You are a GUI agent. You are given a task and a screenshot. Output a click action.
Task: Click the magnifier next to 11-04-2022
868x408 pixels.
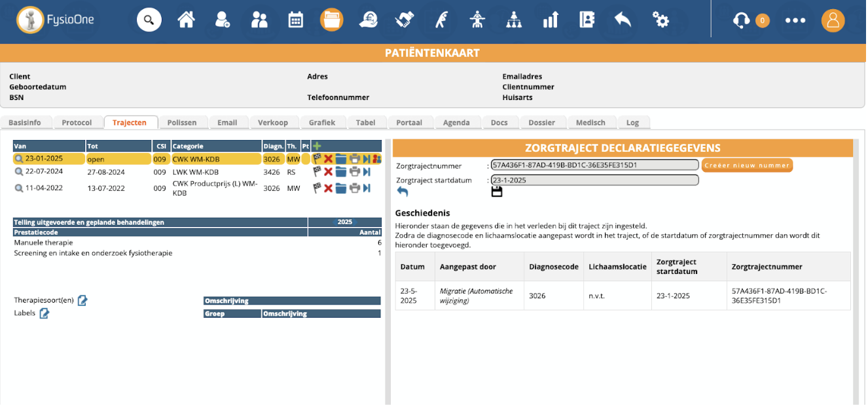[x=19, y=188]
